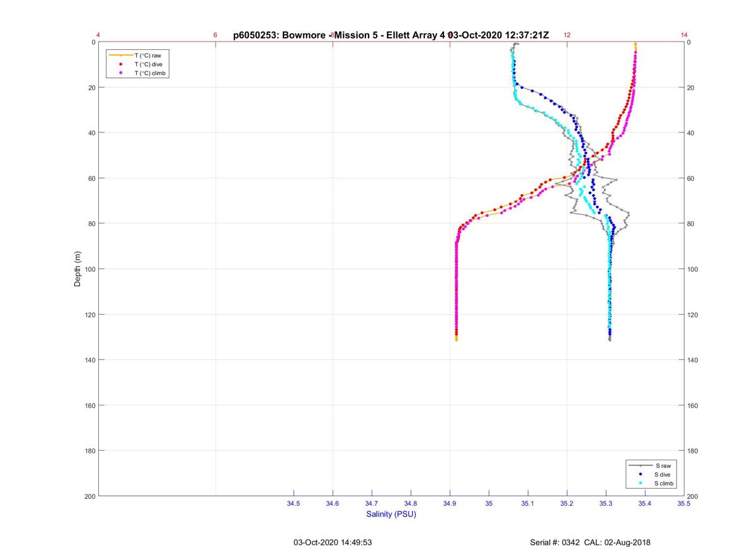Viewport: 756px width, 558px height.
Task: Click the magenta dot marker for T climb
Action: pos(120,73)
